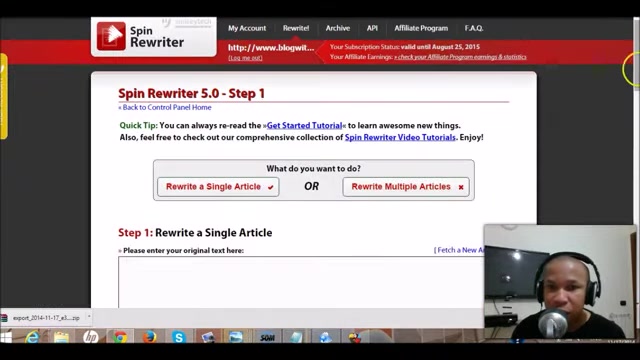
Task: Launch Internet Explorer from taskbar
Action: (32, 337)
